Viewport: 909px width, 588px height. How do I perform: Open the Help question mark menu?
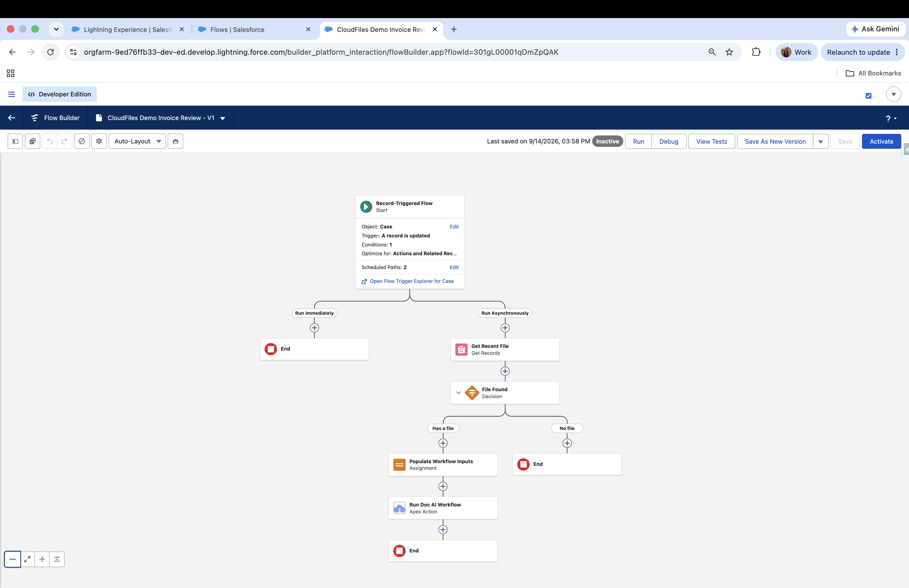pos(891,118)
